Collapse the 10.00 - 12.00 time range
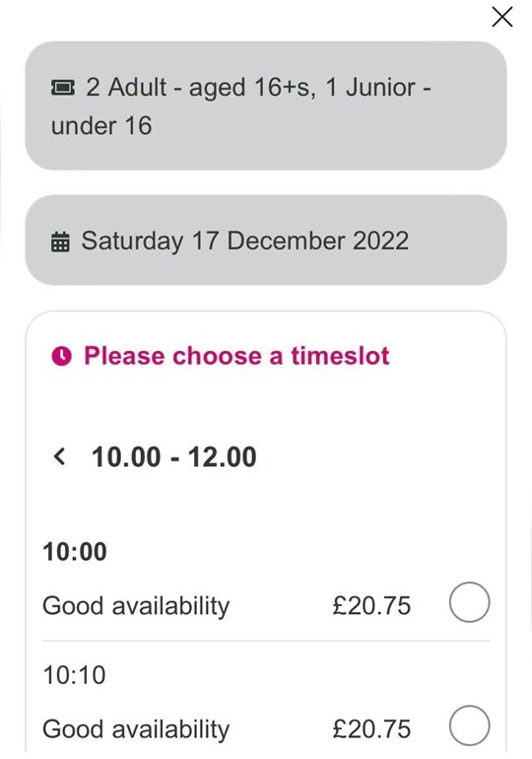This screenshot has height=759, width=532. point(173,456)
